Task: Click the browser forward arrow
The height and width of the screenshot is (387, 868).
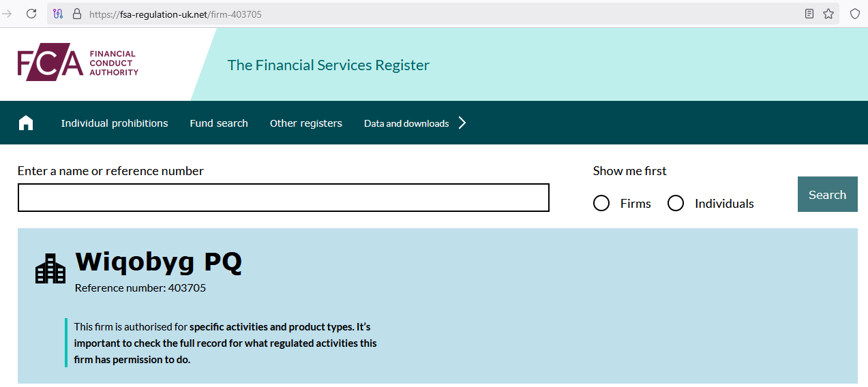Action: click(x=8, y=14)
